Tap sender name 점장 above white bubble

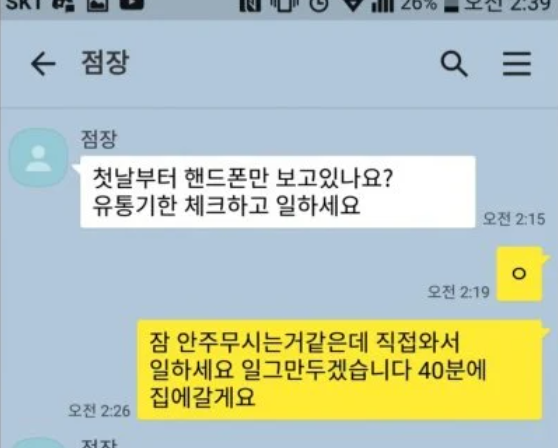99,139
